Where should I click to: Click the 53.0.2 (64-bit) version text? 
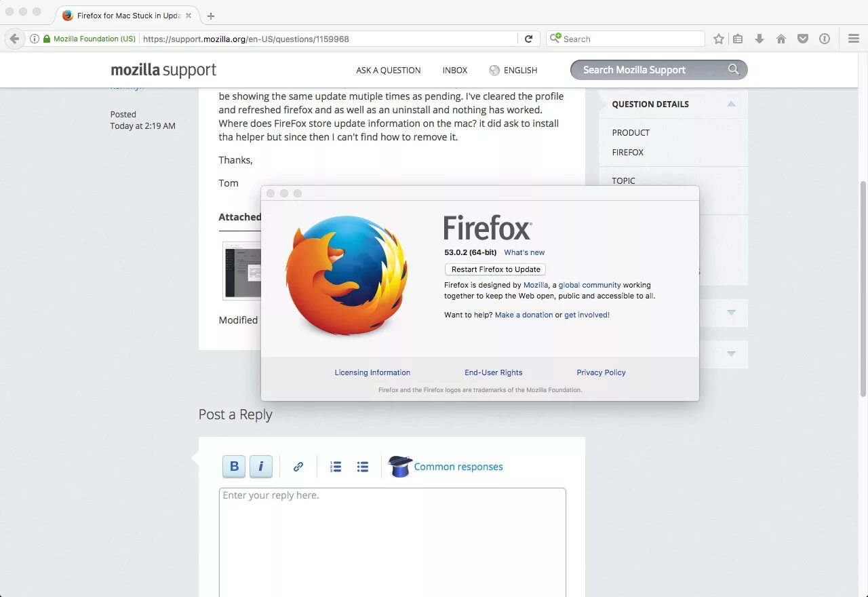click(471, 252)
